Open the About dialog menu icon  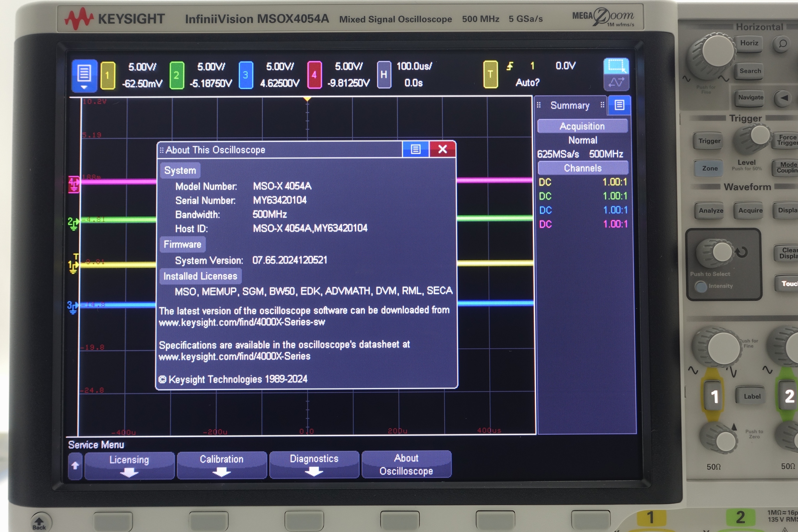click(x=415, y=149)
